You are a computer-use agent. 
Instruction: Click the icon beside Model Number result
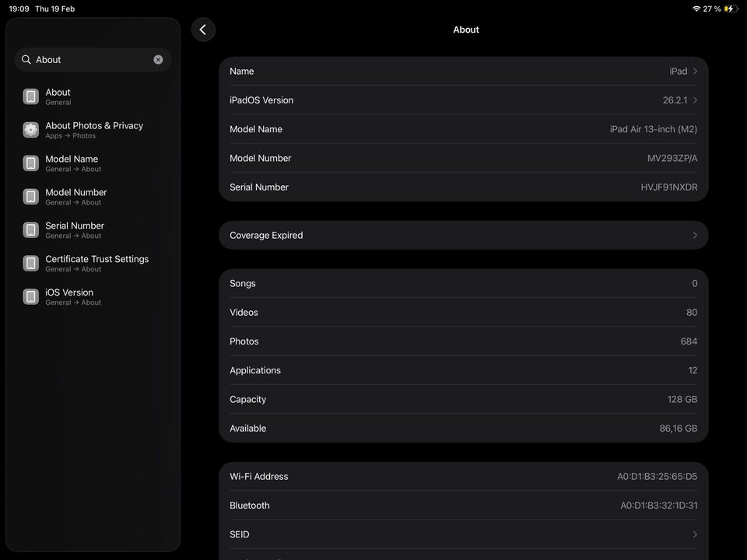coord(31,197)
